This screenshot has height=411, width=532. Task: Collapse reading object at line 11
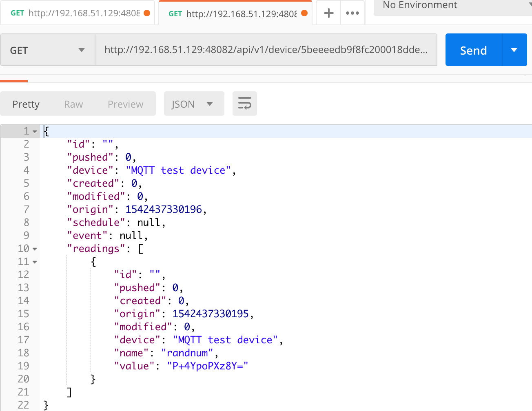[35, 262]
